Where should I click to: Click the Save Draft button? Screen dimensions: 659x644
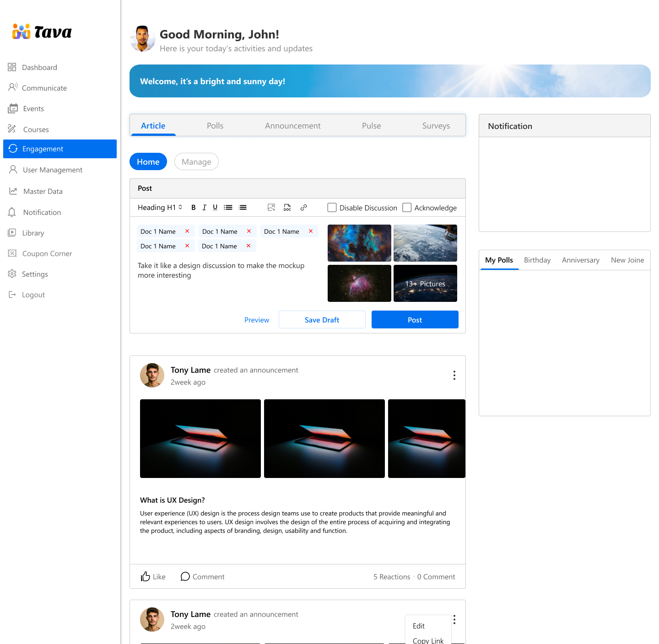(x=322, y=320)
